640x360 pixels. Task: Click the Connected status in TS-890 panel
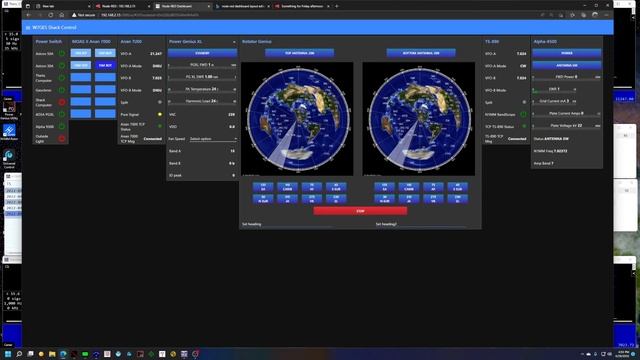click(x=517, y=139)
